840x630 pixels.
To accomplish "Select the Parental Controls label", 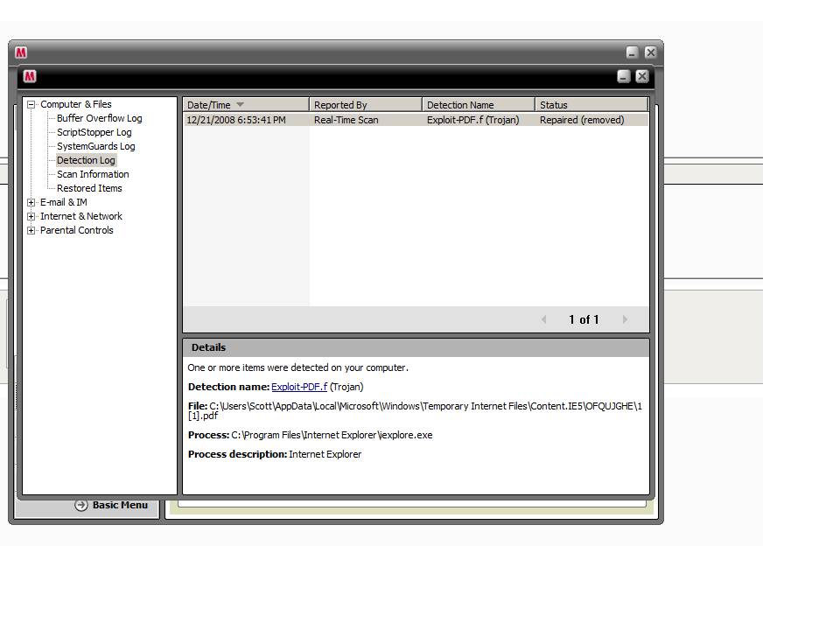I will 77,230.
